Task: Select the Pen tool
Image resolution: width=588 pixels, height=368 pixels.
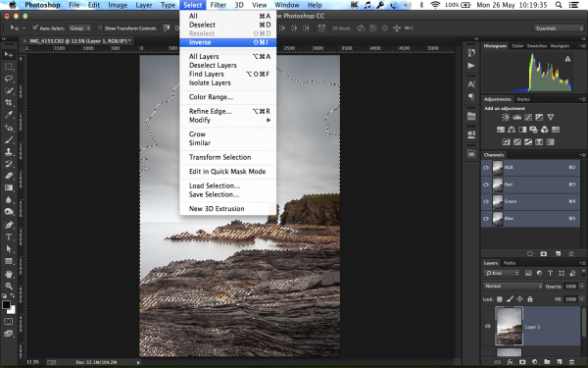Action: click(9, 225)
